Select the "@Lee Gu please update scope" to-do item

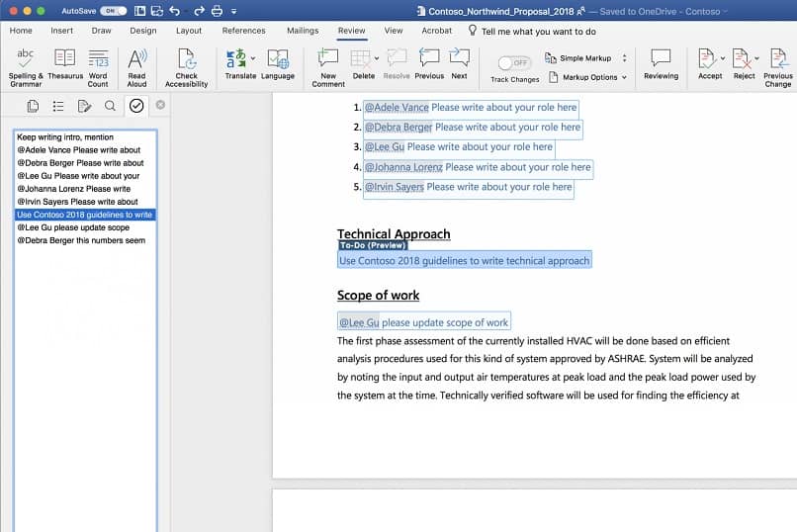point(73,227)
